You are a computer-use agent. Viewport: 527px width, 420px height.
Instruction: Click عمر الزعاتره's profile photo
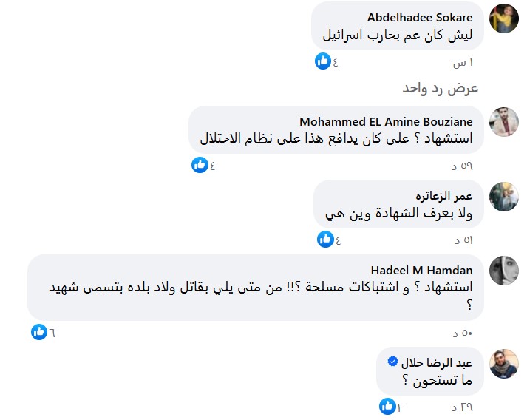tap(504, 196)
